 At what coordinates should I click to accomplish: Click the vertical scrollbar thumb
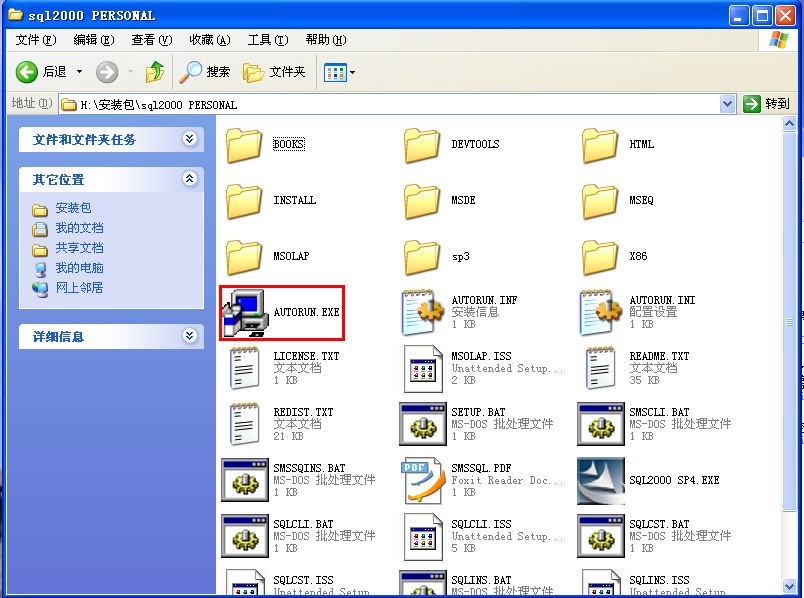click(x=790, y=322)
